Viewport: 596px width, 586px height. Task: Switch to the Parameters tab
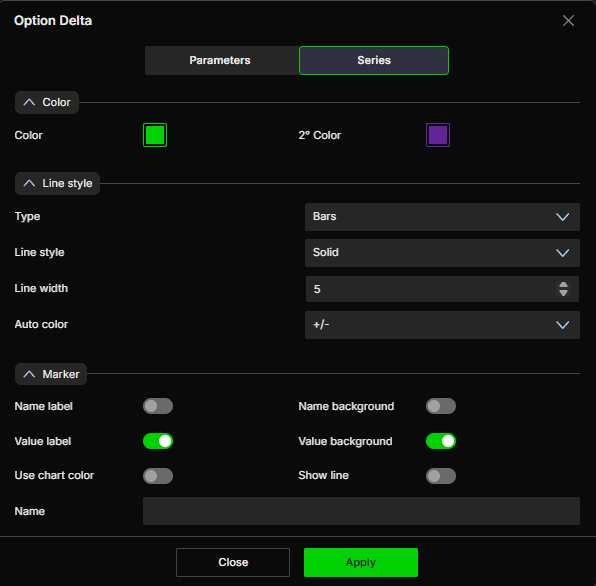(x=221, y=60)
